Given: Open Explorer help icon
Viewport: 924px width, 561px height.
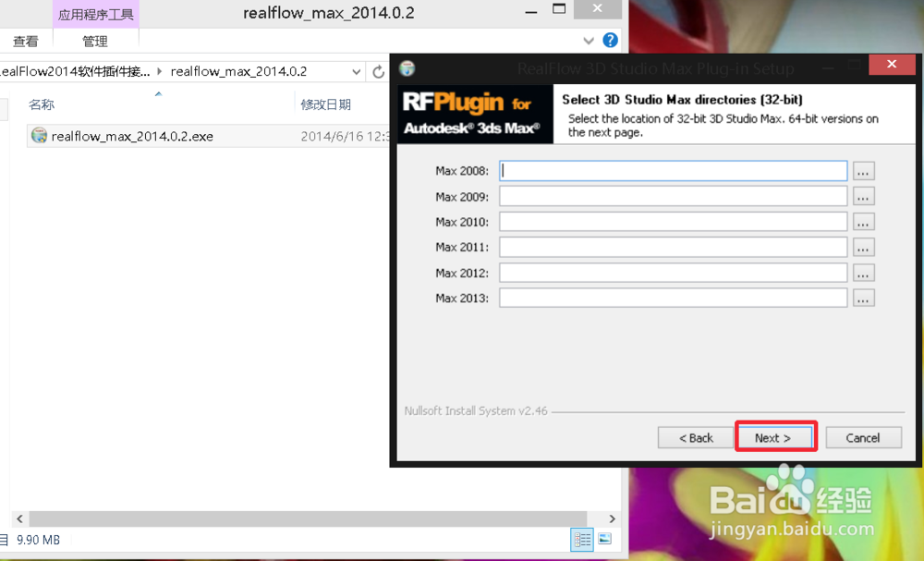Looking at the screenshot, I should point(611,40).
